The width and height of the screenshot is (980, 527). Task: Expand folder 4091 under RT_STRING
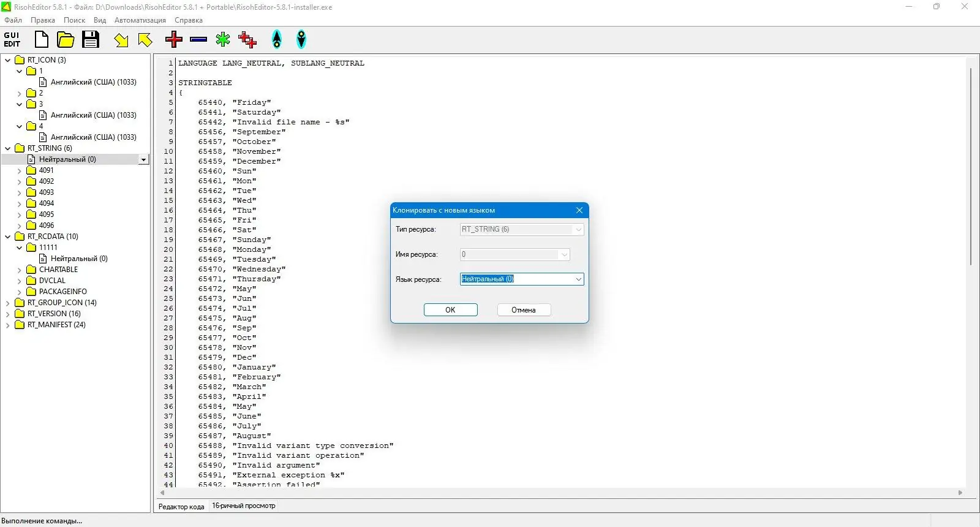[x=20, y=170]
